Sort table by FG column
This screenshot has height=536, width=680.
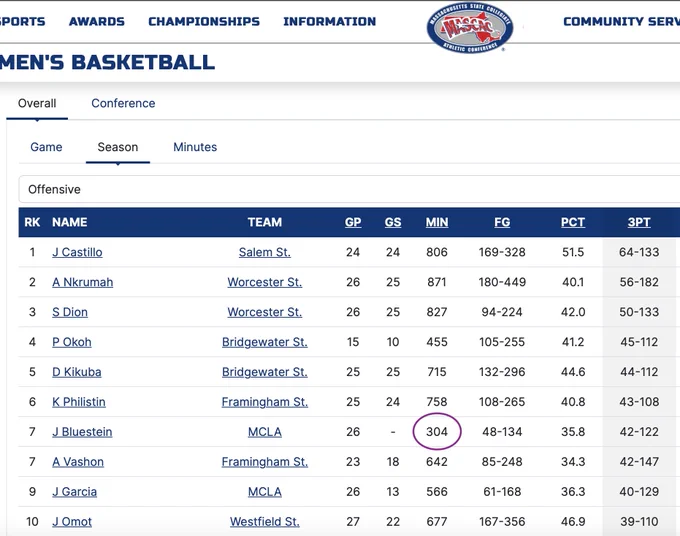(x=502, y=222)
